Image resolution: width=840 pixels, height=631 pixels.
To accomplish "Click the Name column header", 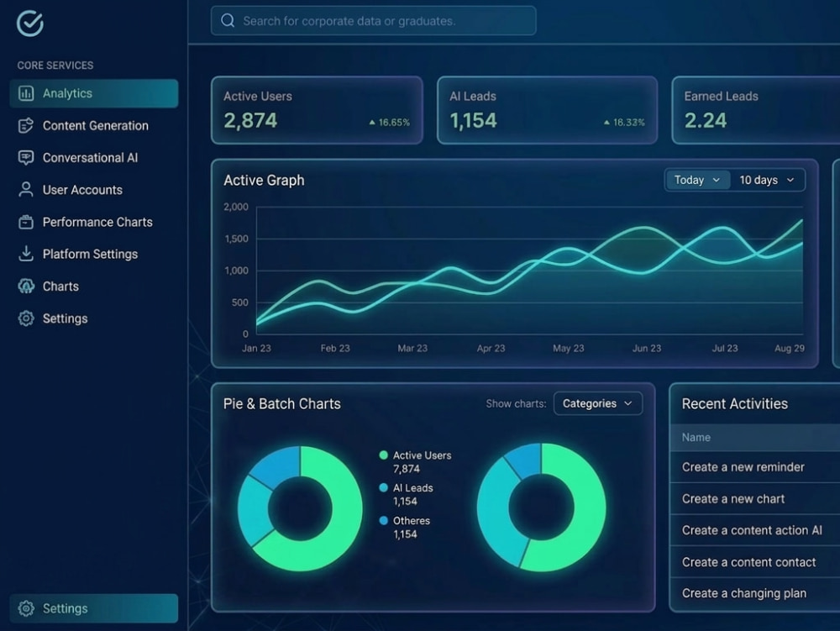I will (x=755, y=438).
